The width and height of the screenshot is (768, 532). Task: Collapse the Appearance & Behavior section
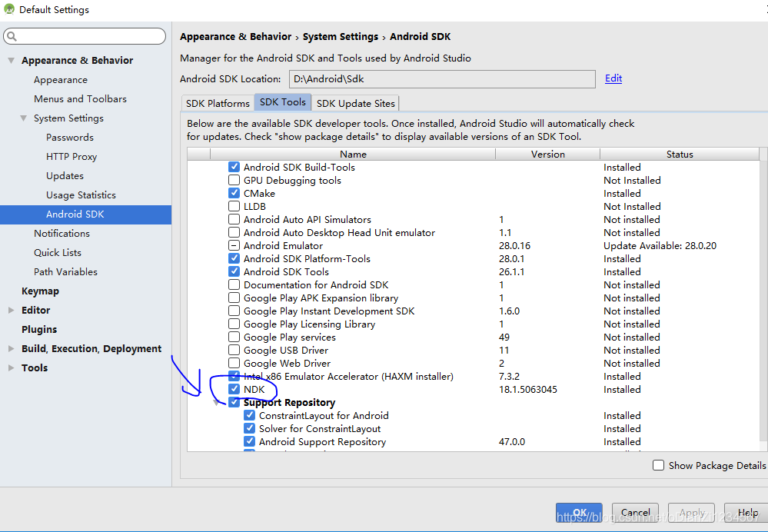coord(11,60)
